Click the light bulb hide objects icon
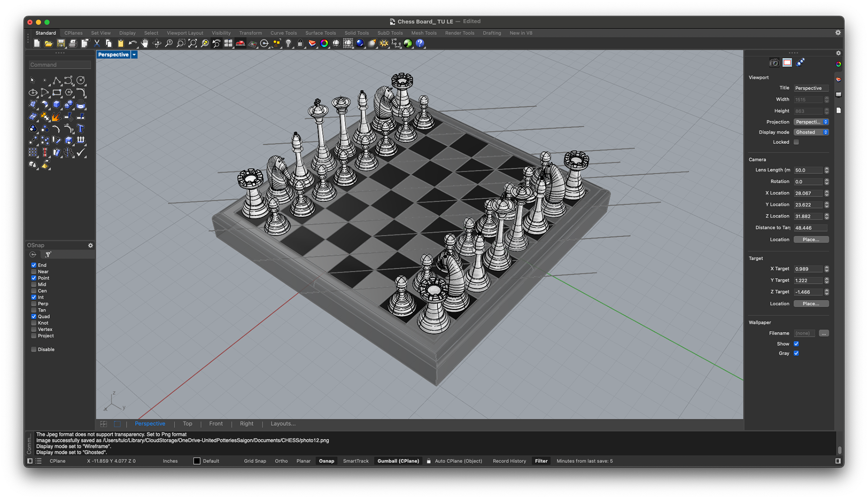868x499 pixels. [x=288, y=43]
